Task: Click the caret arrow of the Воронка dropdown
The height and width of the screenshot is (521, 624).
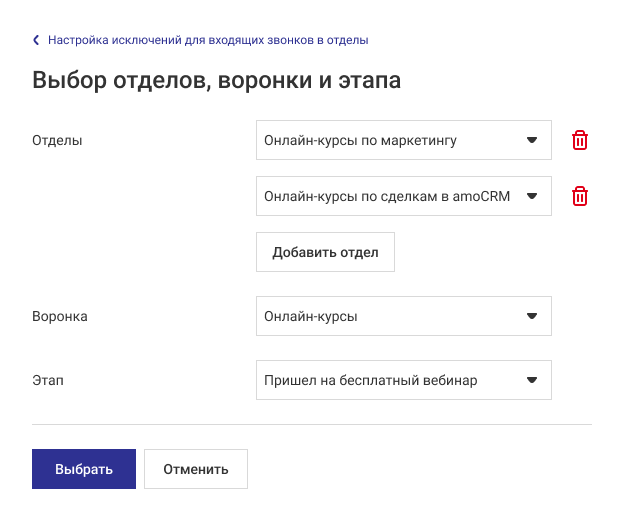Action: tap(532, 317)
